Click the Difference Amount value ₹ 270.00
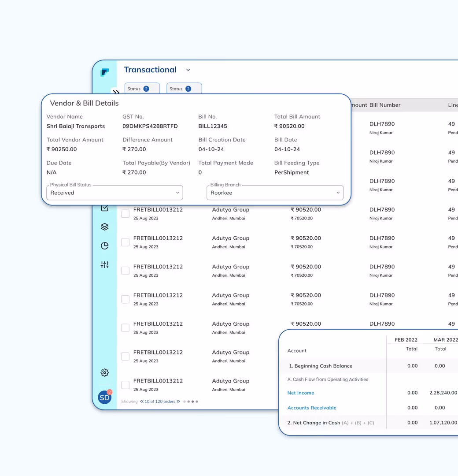The image size is (458, 476). point(134,149)
